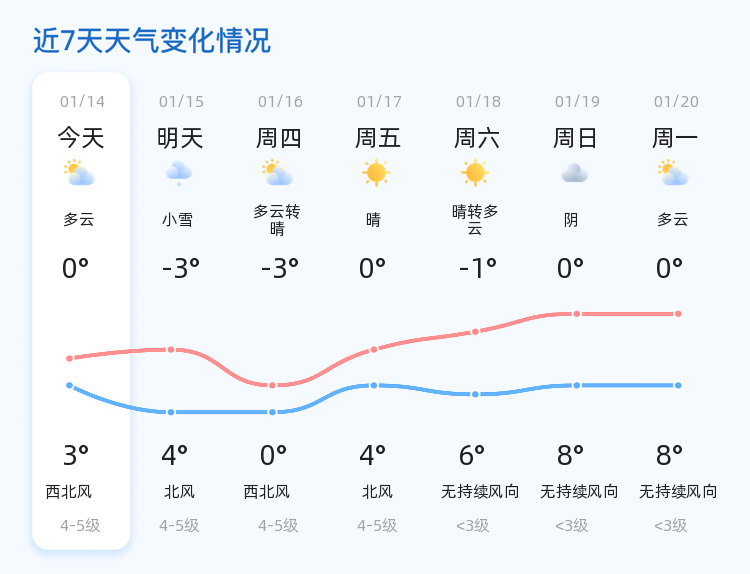Click the red high-temperature point for 周日

click(577, 314)
